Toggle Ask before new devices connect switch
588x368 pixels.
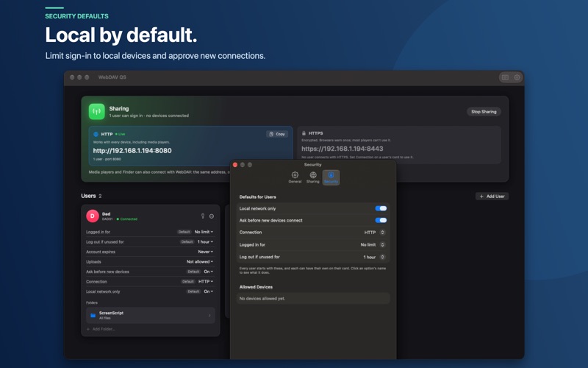pos(381,220)
